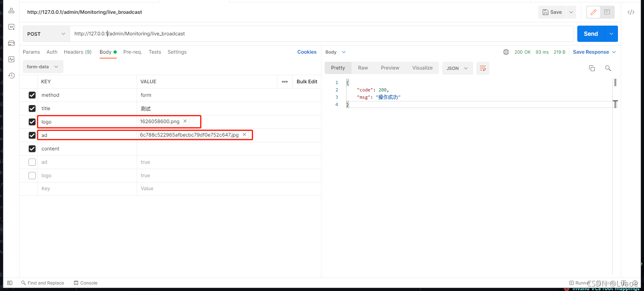The image size is (644, 291).
Task: Click the 'title' key cell
Action: point(87,109)
